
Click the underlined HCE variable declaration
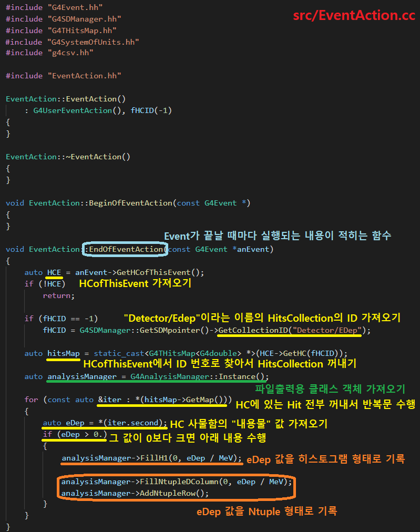pos(54,272)
